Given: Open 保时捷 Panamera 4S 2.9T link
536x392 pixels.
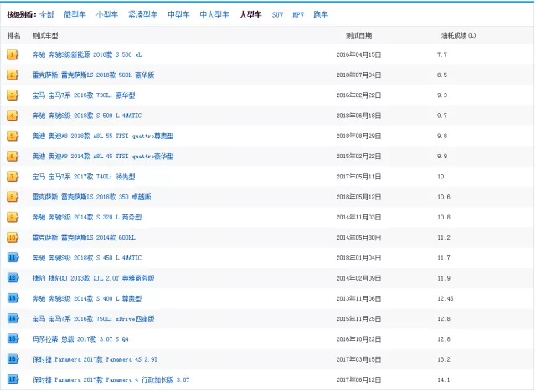Looking at the screenshot, I should point(95,359).
